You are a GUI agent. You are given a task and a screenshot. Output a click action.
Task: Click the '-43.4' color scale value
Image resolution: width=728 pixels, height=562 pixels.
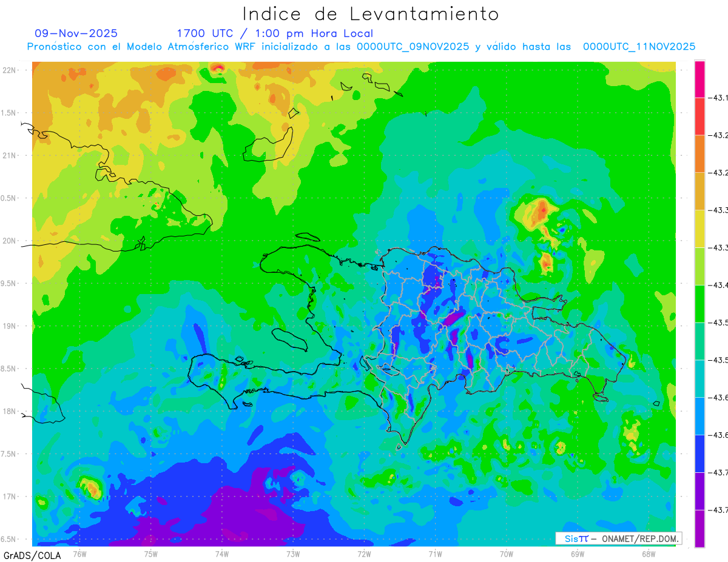(718, 285)
